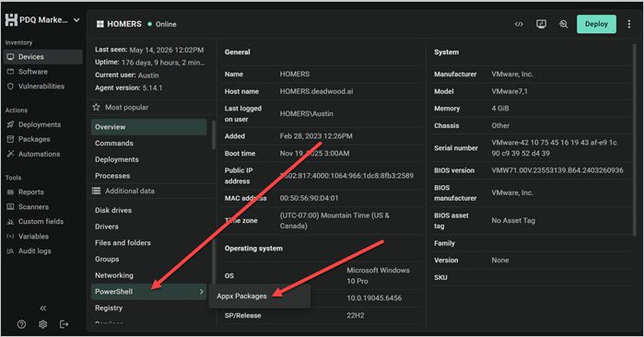Viewport: 644px width, 337px height.
Task: Open the Software inventory page
Action: tap(32, 72)
